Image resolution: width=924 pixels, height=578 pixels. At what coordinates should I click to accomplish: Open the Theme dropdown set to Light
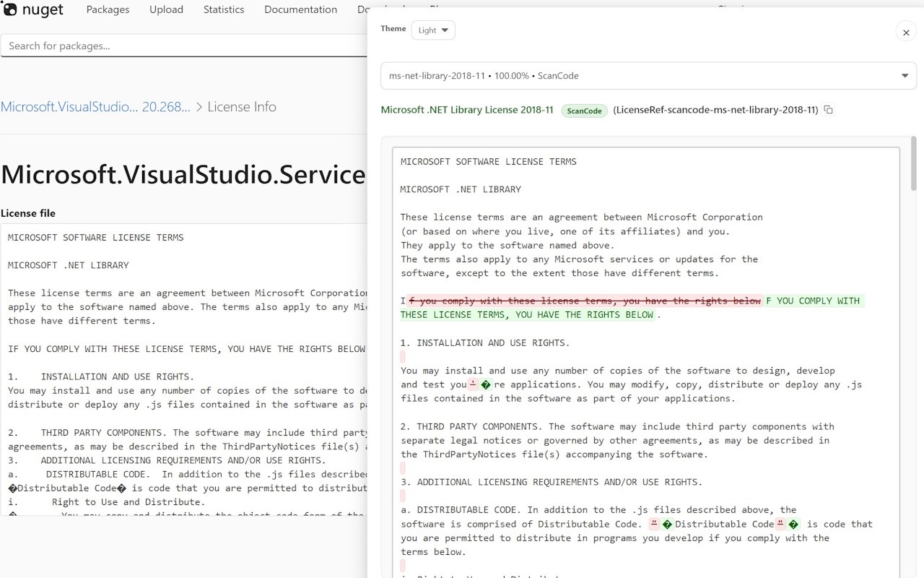[x=433, y=30]
